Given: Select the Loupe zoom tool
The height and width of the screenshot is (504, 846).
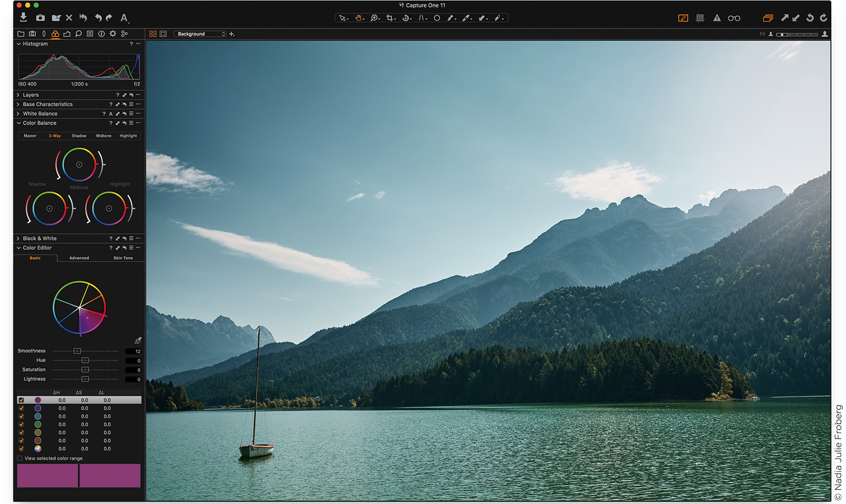Looking at the screenshot, I should click(374, 17).
